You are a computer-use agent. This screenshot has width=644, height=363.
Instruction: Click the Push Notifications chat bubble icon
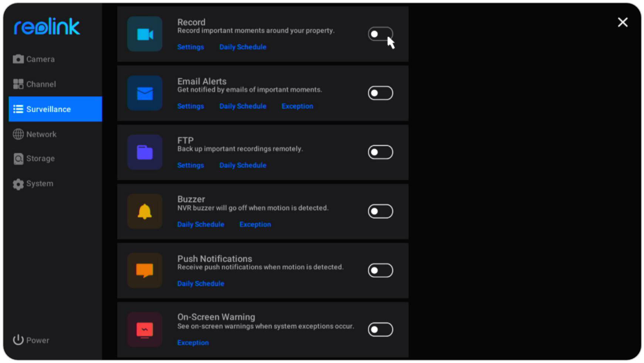[145, 270]
